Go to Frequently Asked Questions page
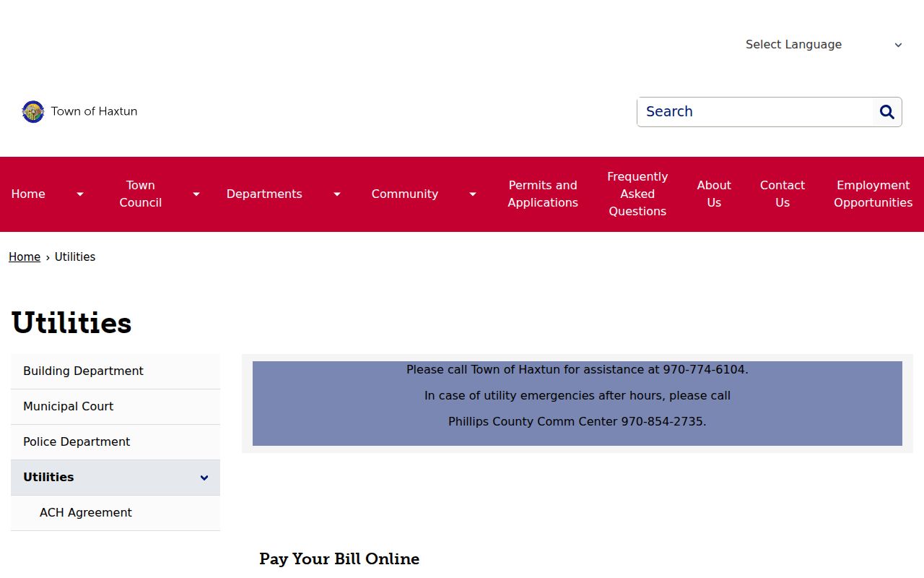Image resolution: width=924 pixels, height=578 pixels. tap(637, 194)
